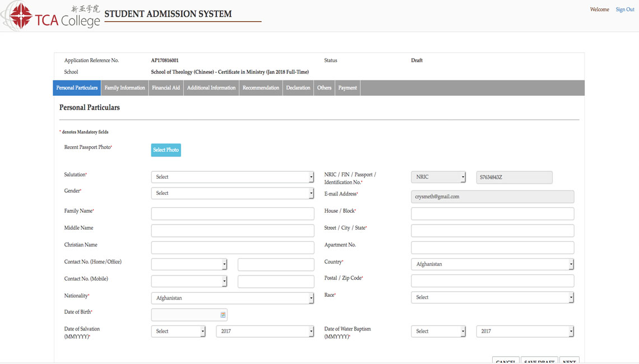Select the Payment tab
The height and width of the screenshot is (364, 639).
347,88
